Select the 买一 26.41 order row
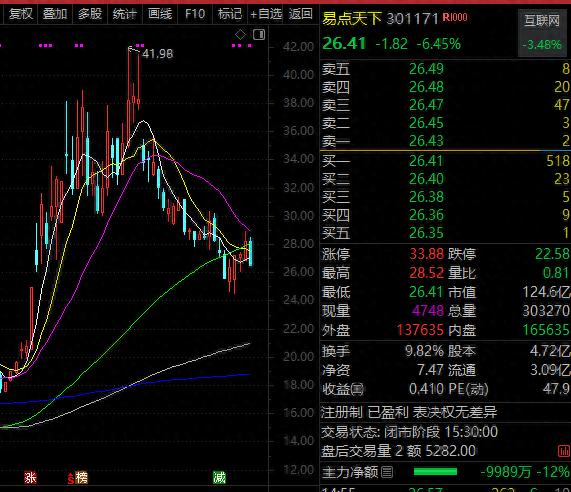 point(445,161)
